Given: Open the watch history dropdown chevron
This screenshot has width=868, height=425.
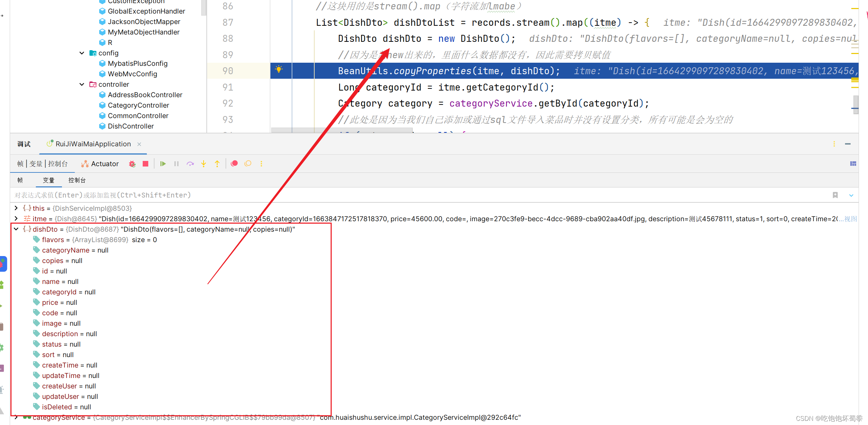Looking at the screenshot, I should [851, 195].
